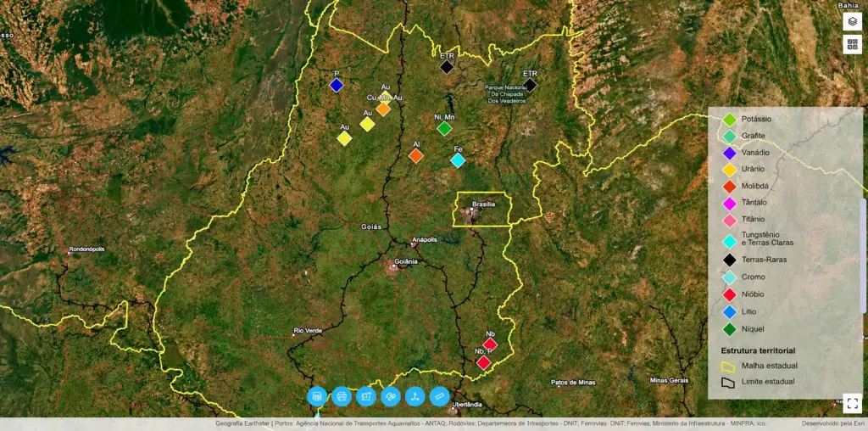Click the Potássio legend swatch

(x=730, y=119)
